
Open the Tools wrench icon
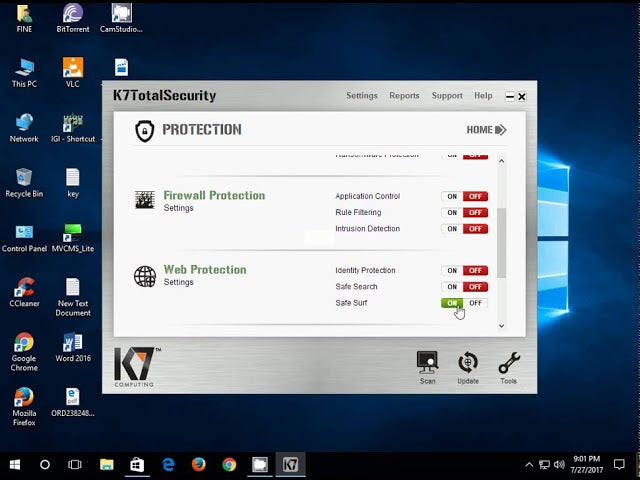coord(509,367)
